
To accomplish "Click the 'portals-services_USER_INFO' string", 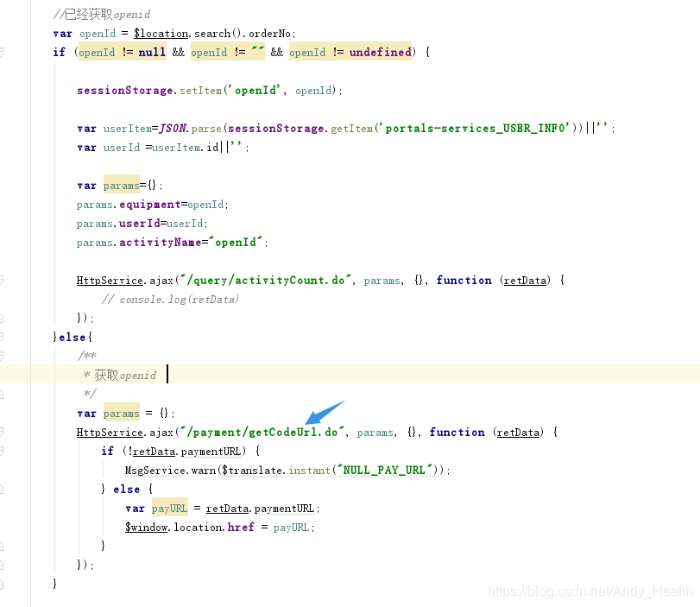I will click(477, 129).
